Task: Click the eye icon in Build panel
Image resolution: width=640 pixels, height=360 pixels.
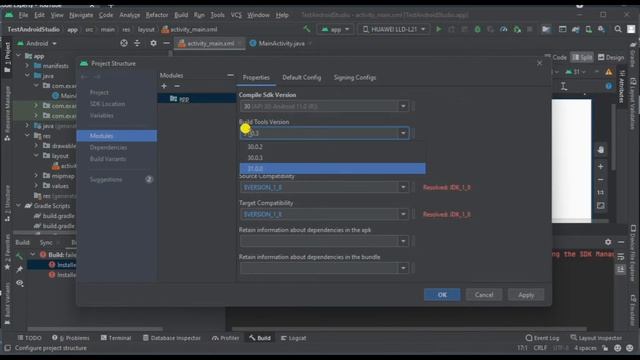Action: tap(20, 283)
